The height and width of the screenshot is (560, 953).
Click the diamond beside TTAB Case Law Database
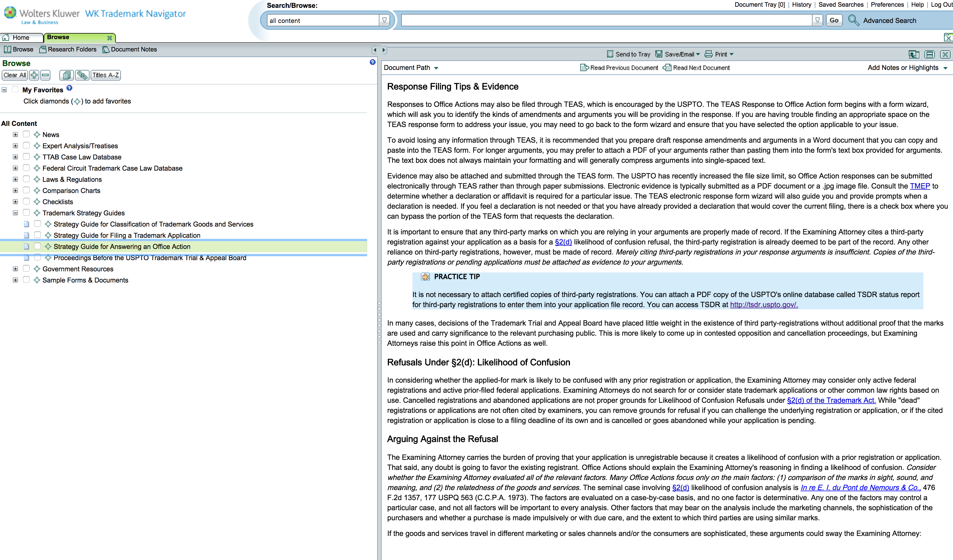[37, 157]
